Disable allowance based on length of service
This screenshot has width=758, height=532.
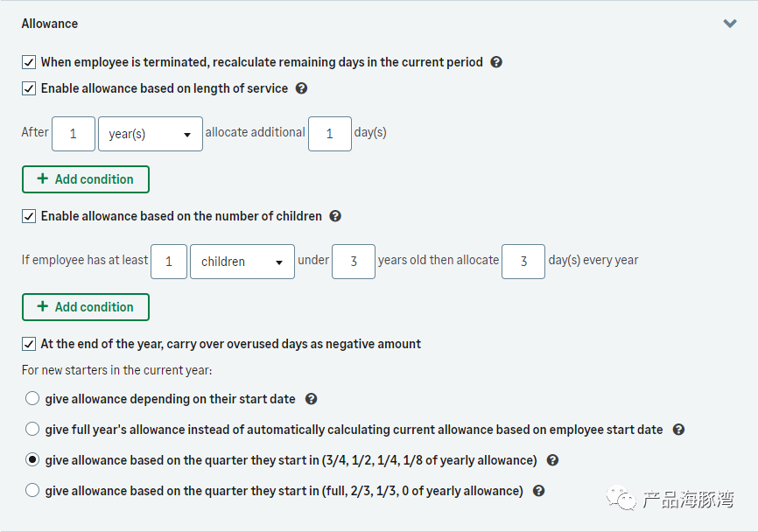click(29, 88)
